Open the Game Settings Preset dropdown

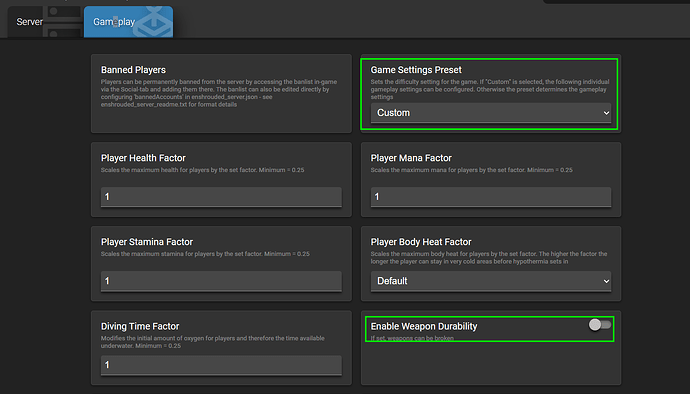tap(491, 113)
